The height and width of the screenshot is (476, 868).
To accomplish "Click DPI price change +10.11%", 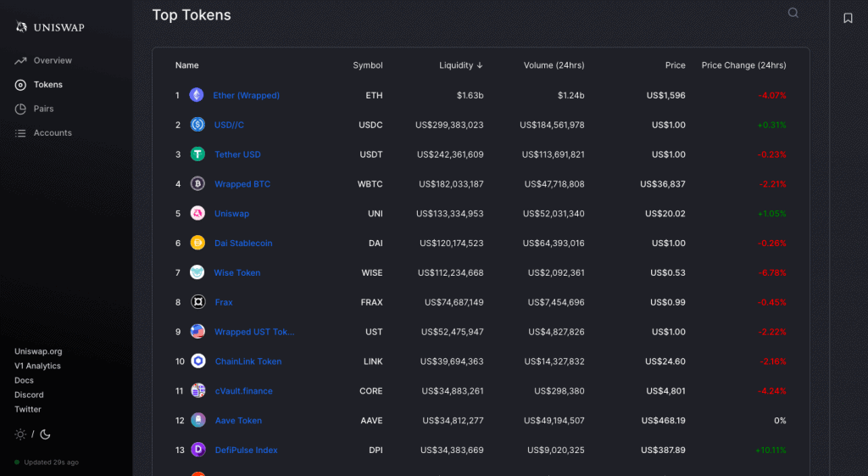I will coord(771,450).
